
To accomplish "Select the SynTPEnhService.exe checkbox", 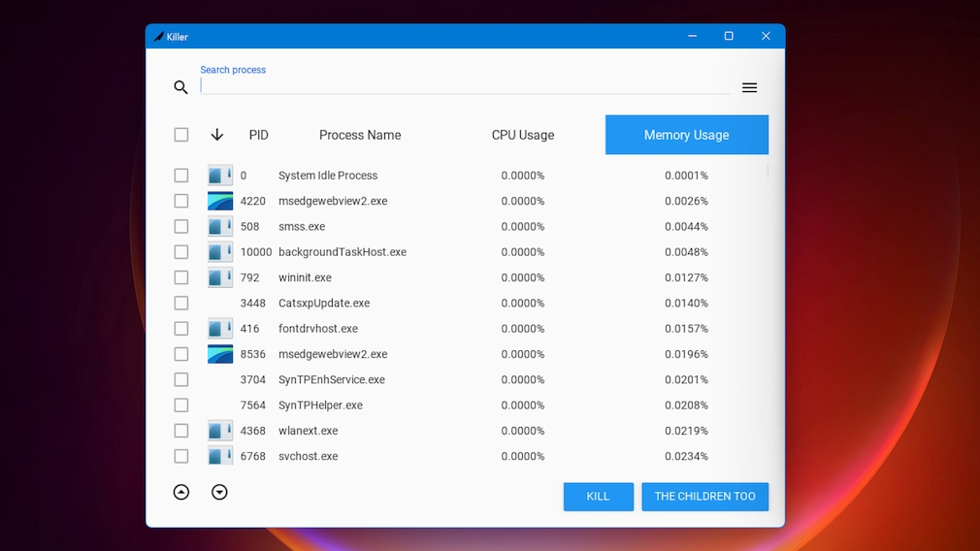I will click(181, 380).
